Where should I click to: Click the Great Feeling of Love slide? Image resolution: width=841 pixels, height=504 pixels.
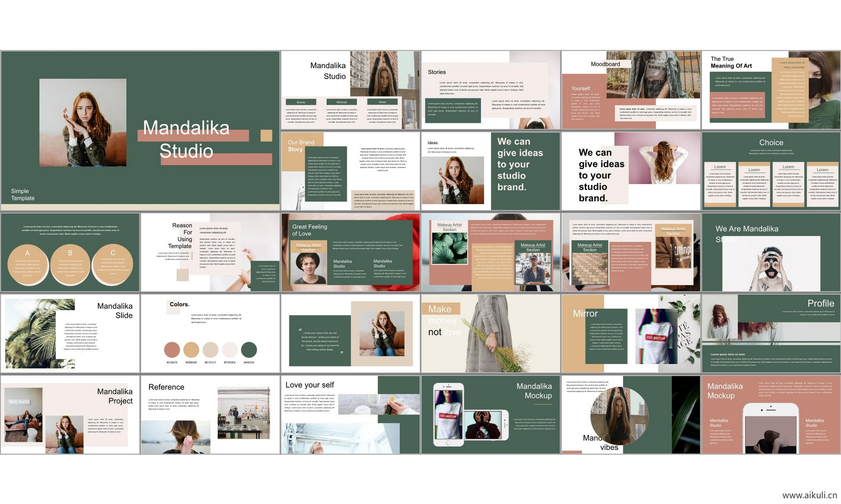(x=351, y=252)
